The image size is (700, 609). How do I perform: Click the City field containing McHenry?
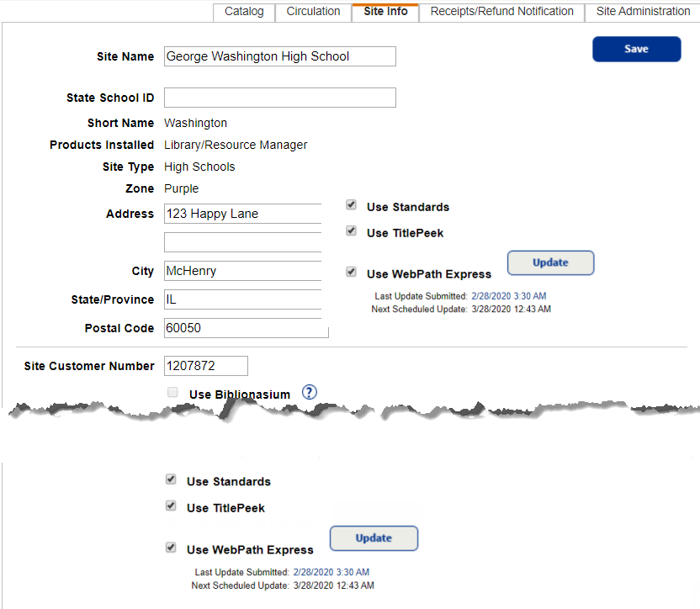(x=242, y=271)
